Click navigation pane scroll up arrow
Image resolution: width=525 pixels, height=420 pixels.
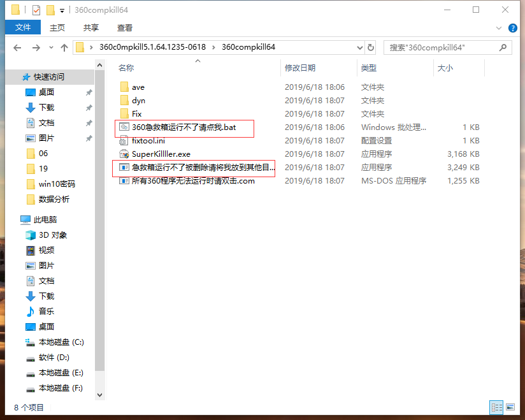(x=99, y=65)
